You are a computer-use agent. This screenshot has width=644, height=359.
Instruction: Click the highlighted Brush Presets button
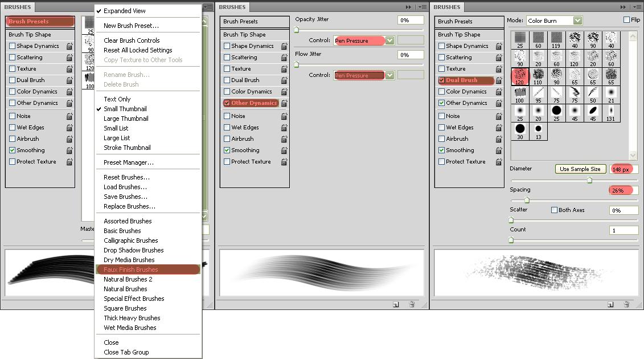click(40, 22)
